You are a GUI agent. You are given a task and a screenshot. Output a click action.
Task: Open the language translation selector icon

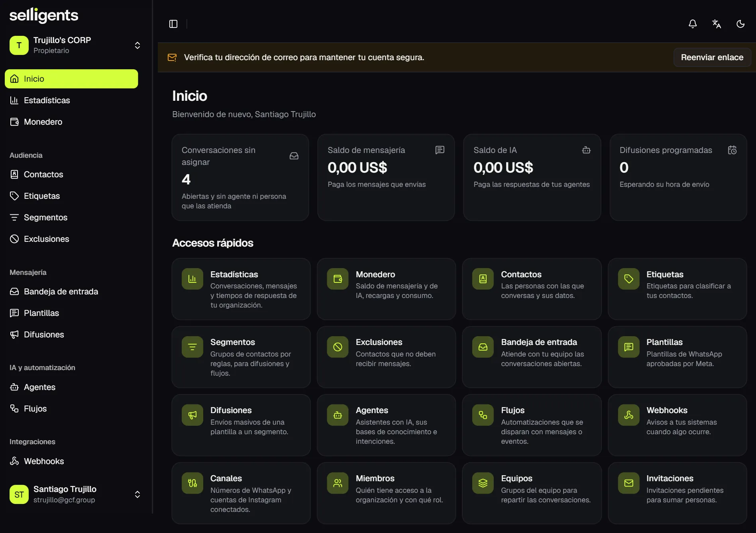pyautogui.click(x=717, y=24)
